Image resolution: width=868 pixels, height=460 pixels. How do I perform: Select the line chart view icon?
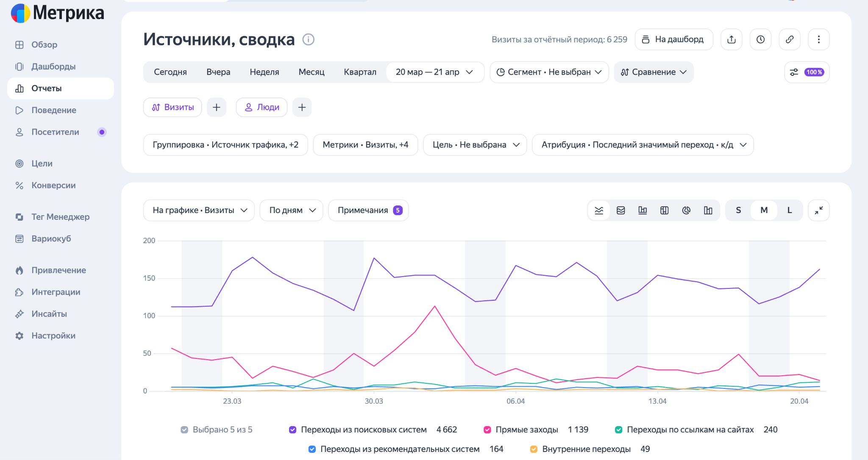599,211
